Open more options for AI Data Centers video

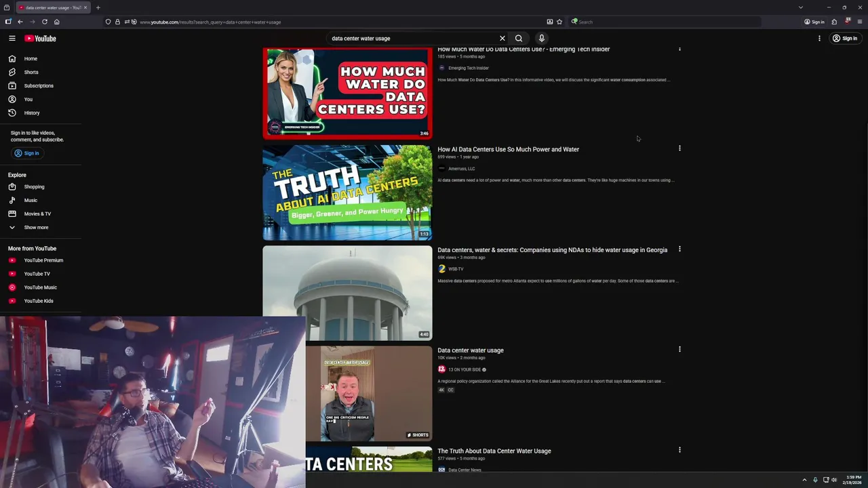tap(679, 148)
